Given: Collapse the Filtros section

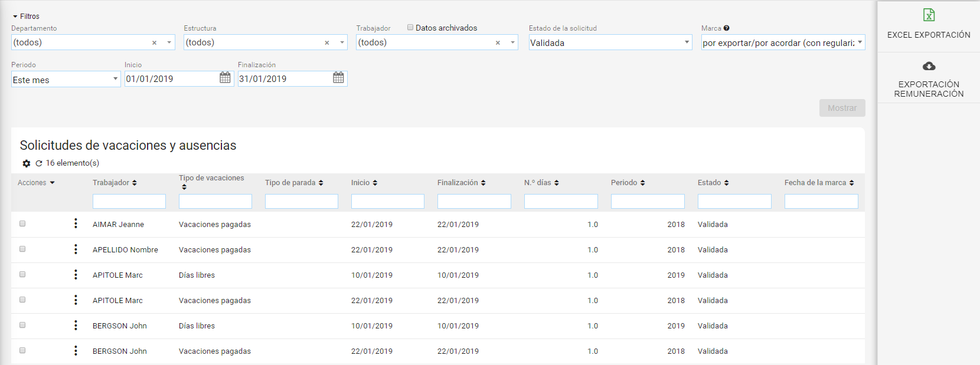Looking at the screenshot, I should tap(26, 17).
